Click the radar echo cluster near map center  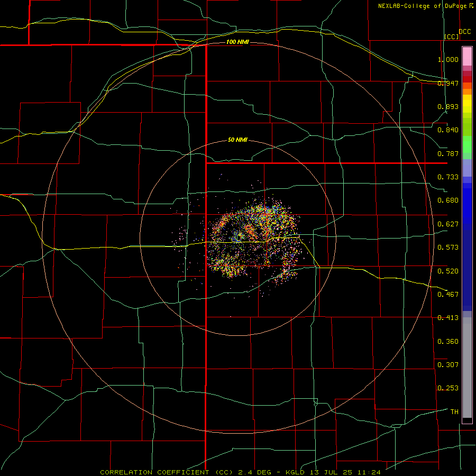coord(253,240)
